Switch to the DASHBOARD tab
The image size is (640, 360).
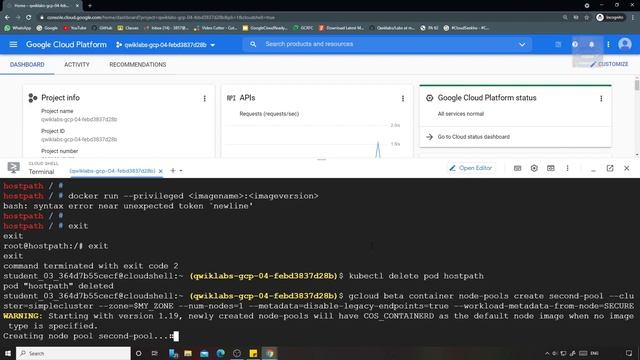point(27,64)
